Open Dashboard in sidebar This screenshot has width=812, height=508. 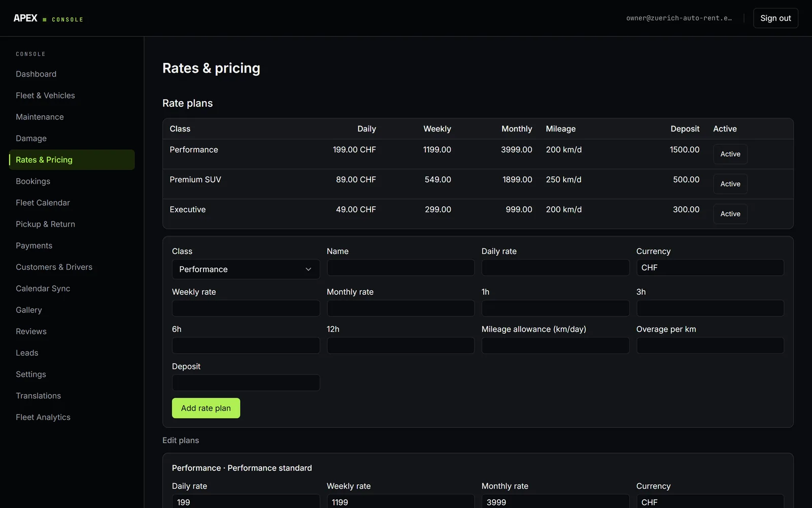[x=72, y=74]
